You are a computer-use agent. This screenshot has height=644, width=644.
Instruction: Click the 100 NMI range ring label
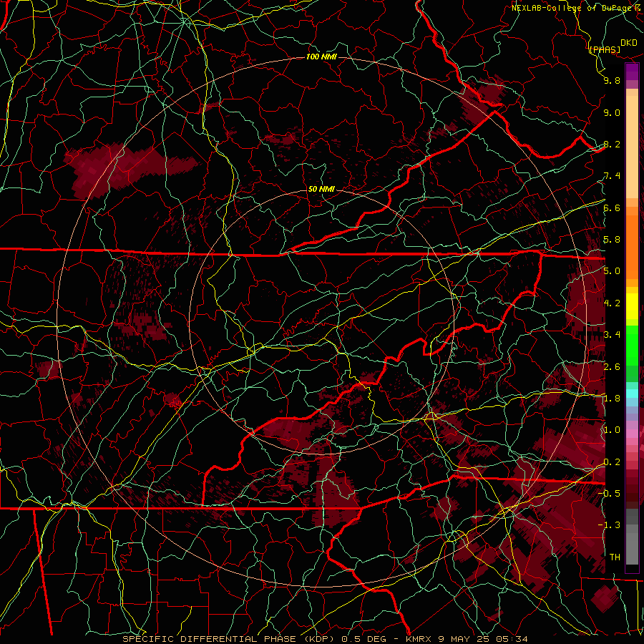(x=321, y=57)
